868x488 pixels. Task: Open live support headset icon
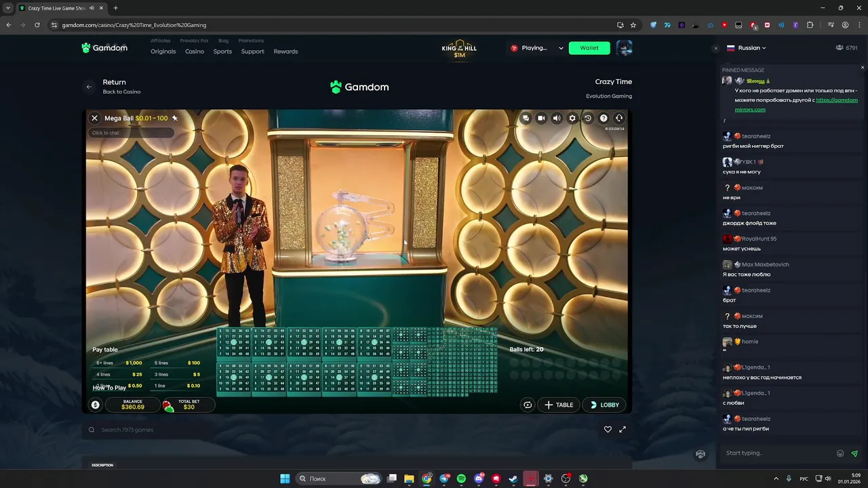click(619, 118)
